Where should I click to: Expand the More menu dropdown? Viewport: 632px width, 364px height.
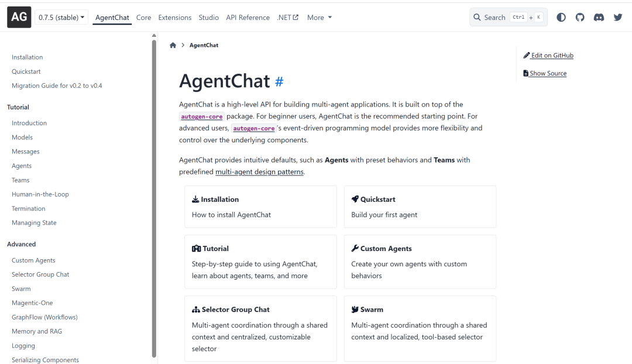click(320, 18)
